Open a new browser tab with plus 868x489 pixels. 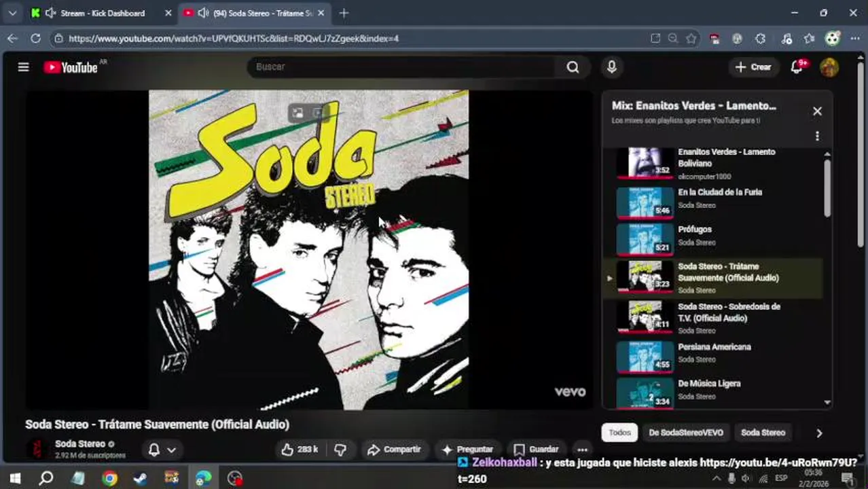344,13
